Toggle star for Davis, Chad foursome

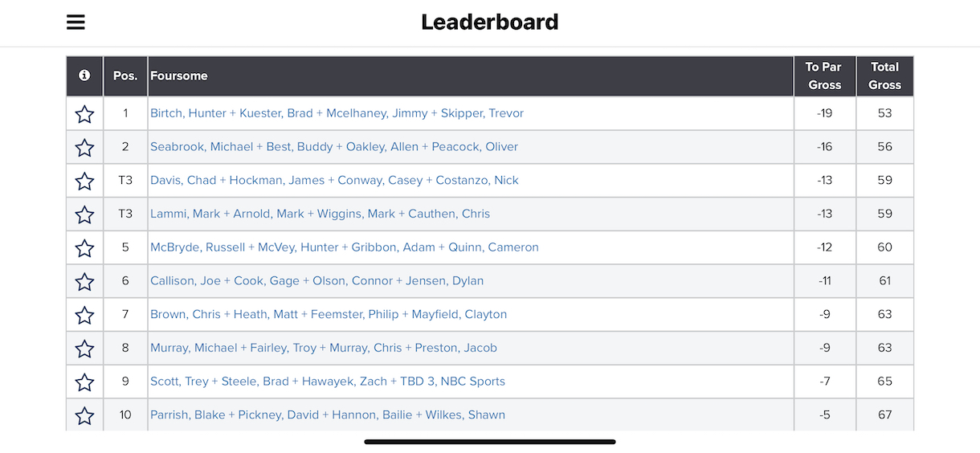point(84,182)
